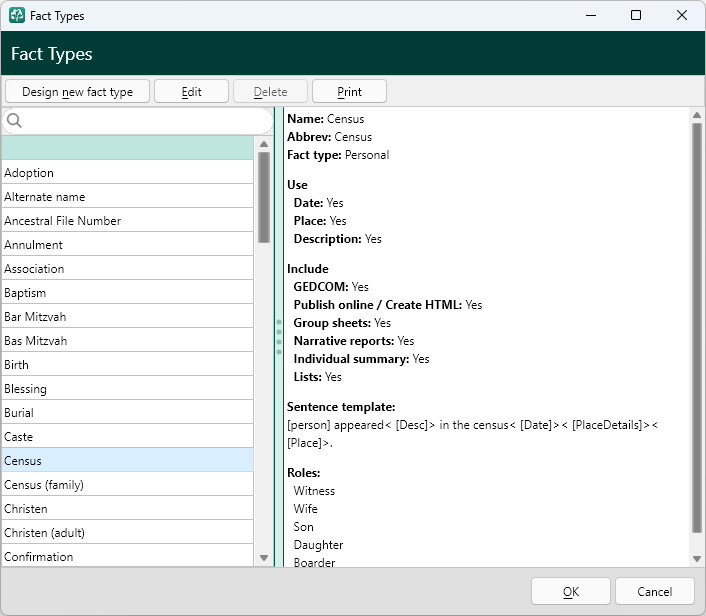Maximize the Fact Types window
Viewport: 706px width, 616px height.
point(636,15)
